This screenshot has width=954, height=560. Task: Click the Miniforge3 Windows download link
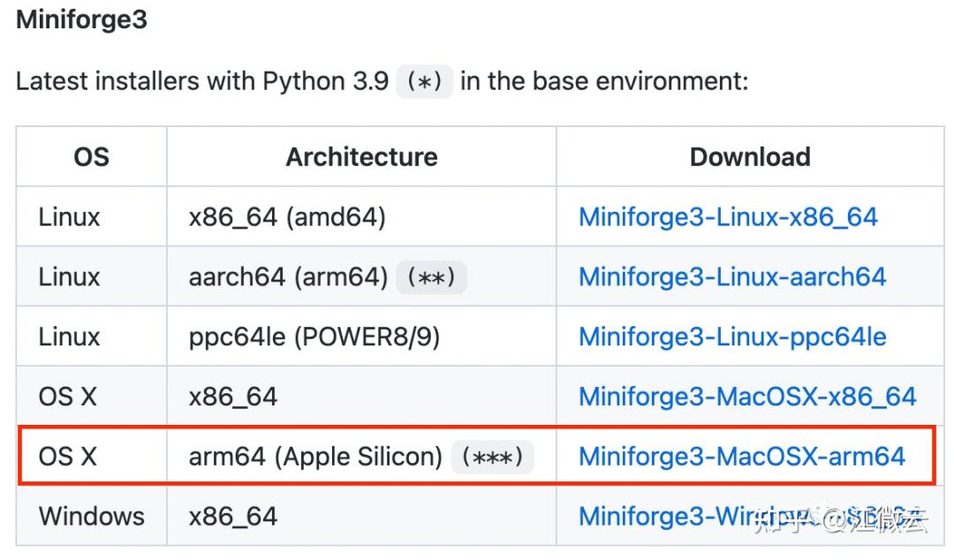pos(752,516)
